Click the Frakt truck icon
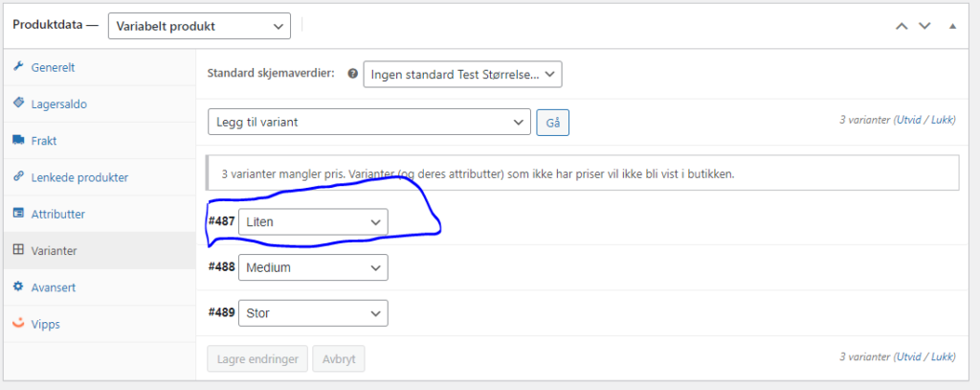Viewport: 980px width, 390px height. pos(18,140)
